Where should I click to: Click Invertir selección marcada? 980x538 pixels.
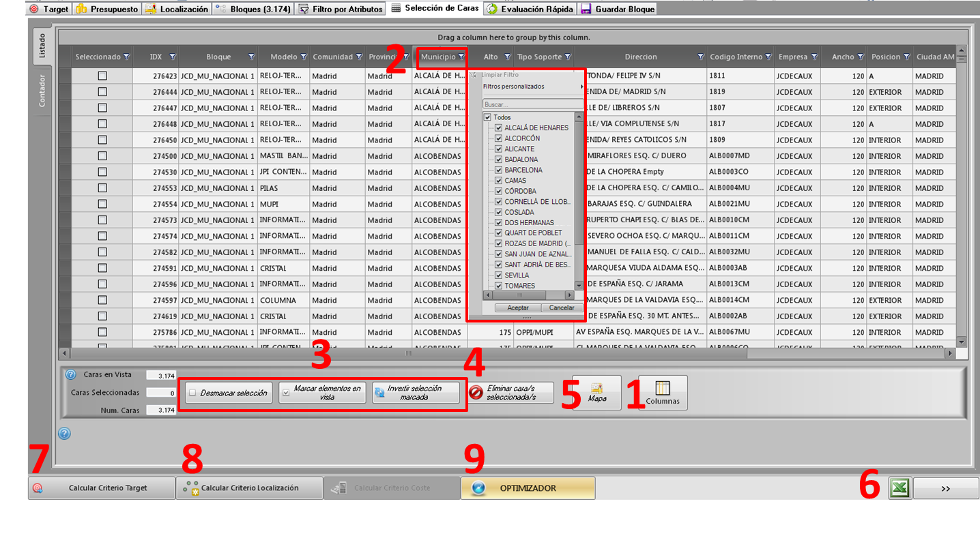click(x=416, y=393)
